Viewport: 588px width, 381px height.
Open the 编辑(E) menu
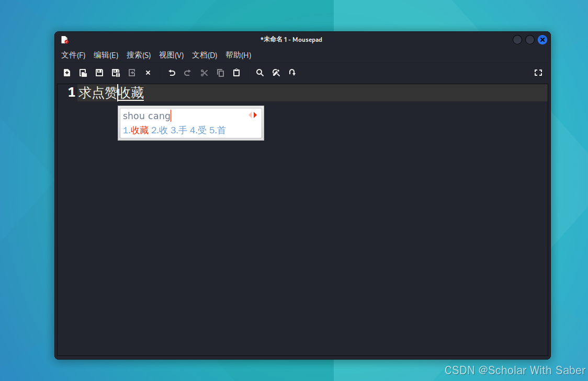tap(106, 55)
